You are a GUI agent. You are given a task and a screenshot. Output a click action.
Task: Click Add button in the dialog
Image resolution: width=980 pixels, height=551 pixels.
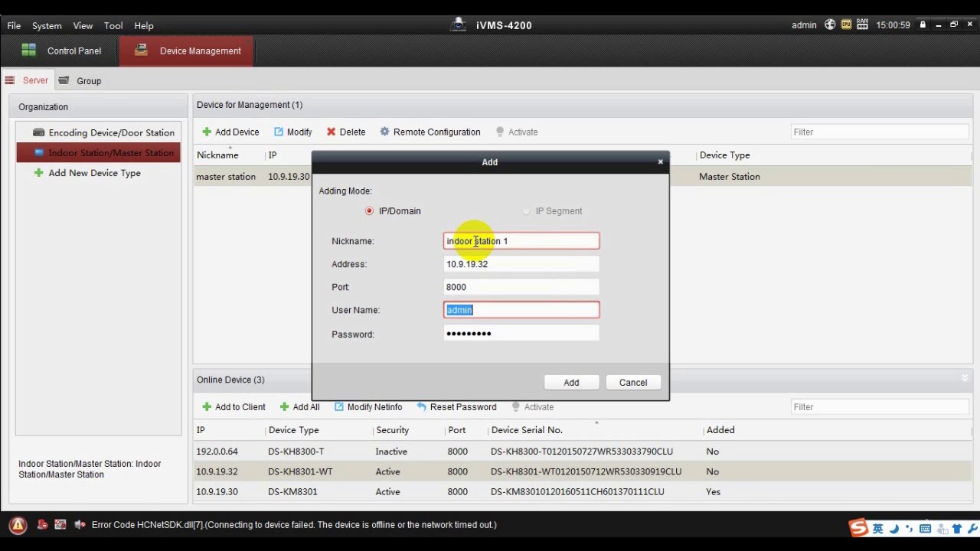click(x=572, y=383)
